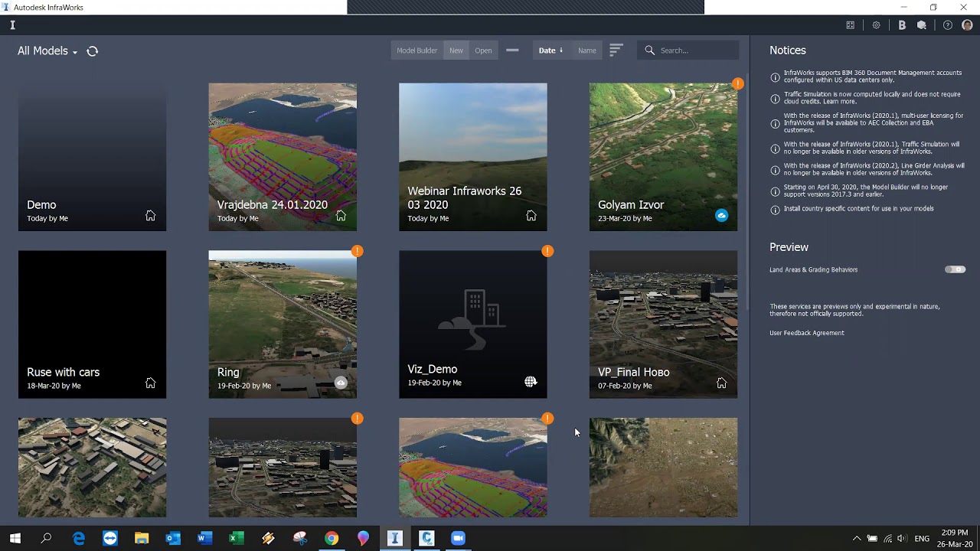Click into the Search models field
Viewport: 980px width, 551px height.
(x=689, y=51)
